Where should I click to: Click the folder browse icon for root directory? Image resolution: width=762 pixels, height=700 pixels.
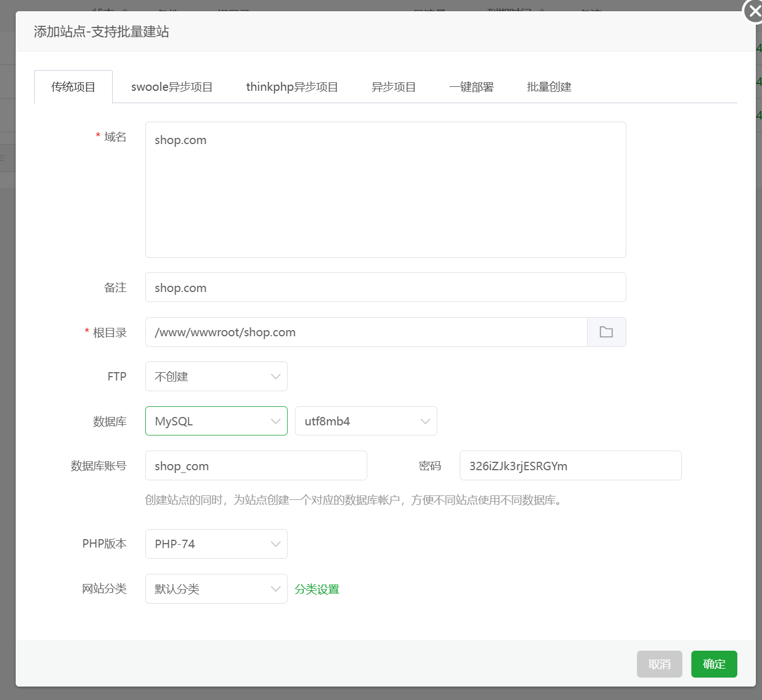point(606,332)
